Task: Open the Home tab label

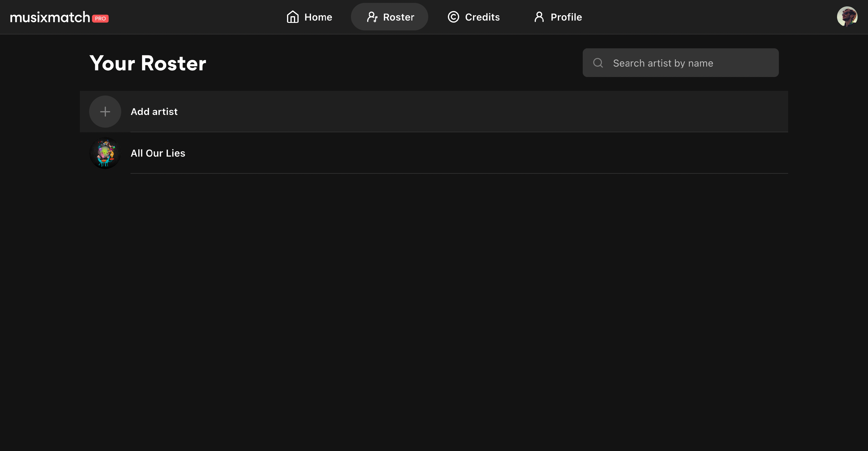Action: pyautogui.click(x=318, y=17)
